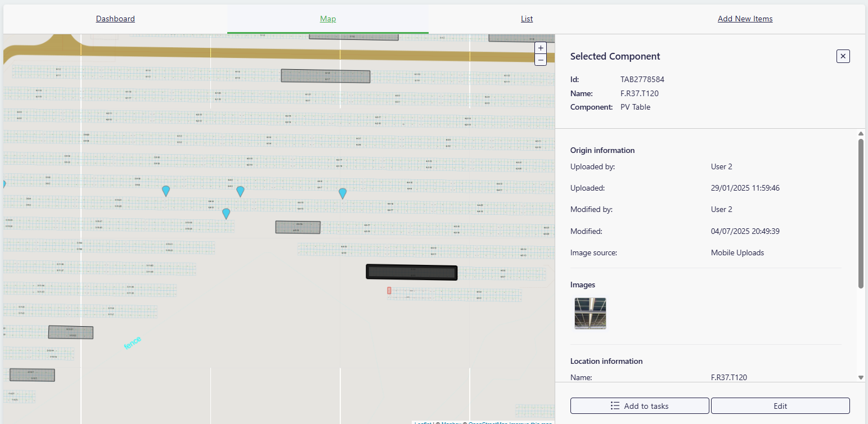The width and height of the screenshot is (868, 424).
Task: Zoom in on the map
Action: (x=541, y=48)
